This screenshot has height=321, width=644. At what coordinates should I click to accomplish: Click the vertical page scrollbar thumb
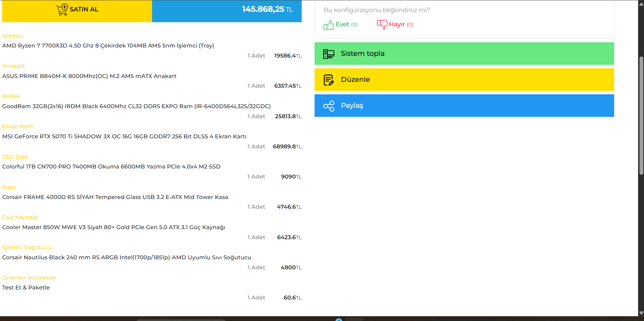point(641,115)
